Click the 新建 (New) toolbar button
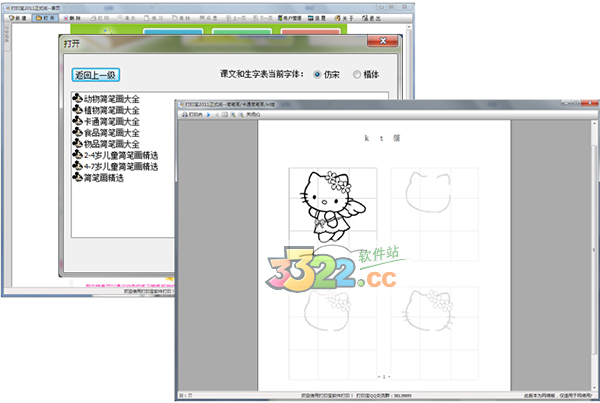 tap(18, 18)
